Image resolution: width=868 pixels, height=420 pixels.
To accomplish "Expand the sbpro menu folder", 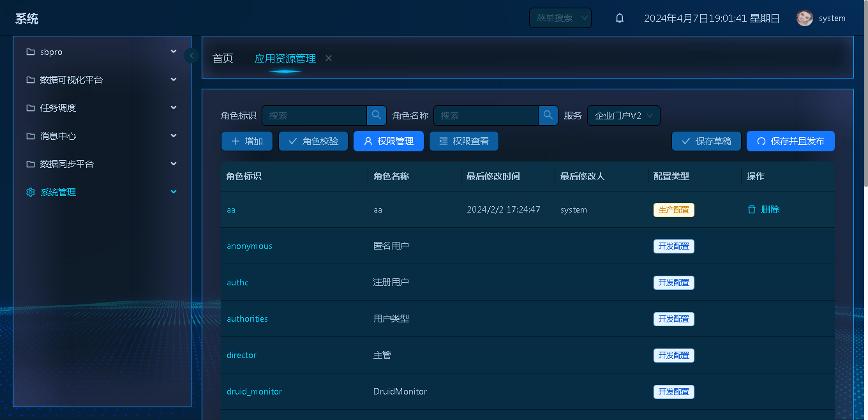I will (101, 52).
